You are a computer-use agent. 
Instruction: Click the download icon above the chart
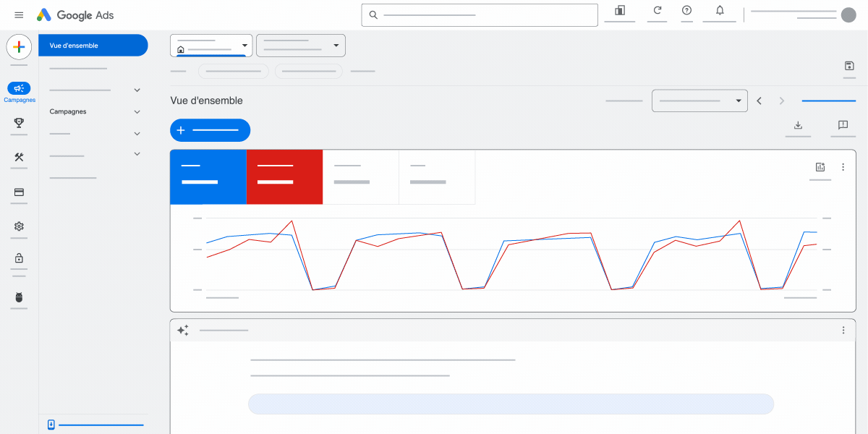[x=798, y=124]
